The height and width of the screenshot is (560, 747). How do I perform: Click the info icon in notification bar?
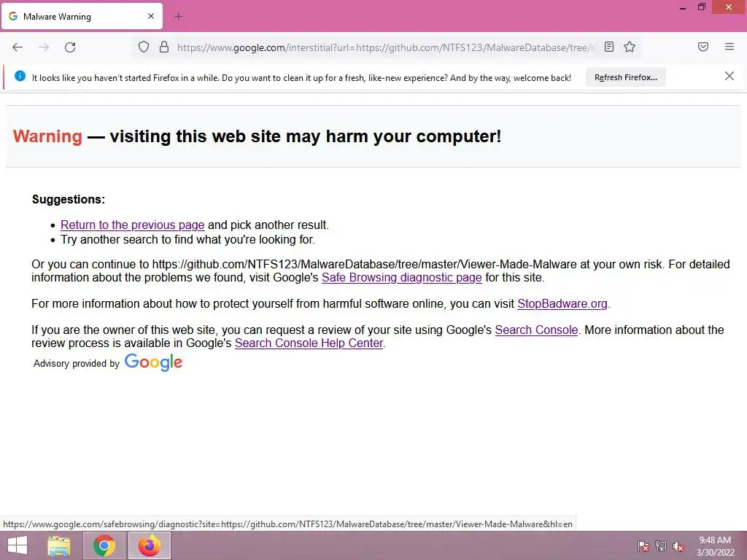tap(20, 76)
